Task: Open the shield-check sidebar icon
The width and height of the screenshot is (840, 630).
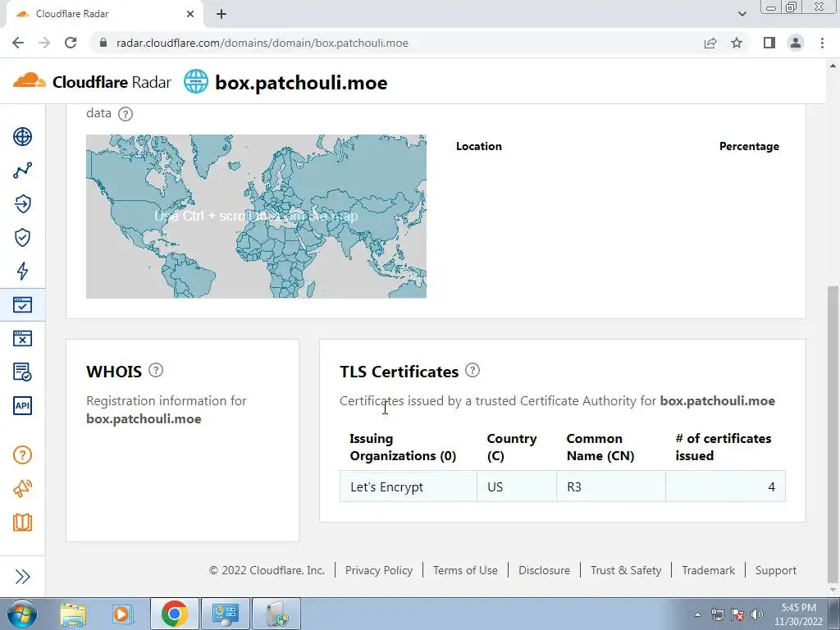Action: [x=22, y=237]
